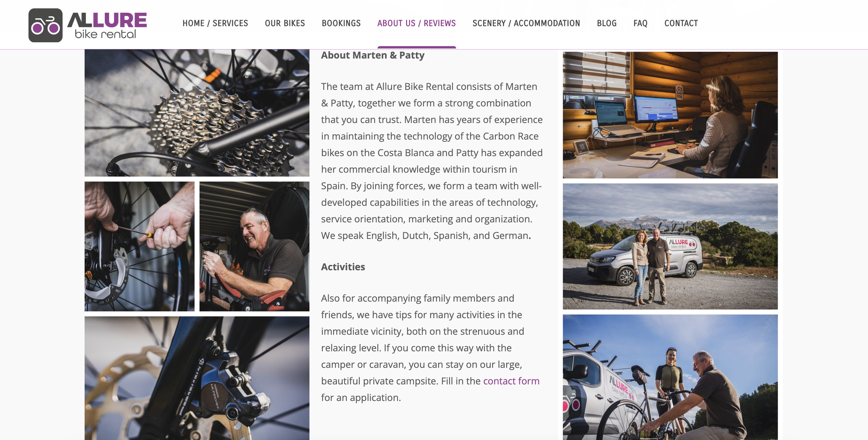Visit the Blog page

pyautogui.click(x=606, y=23)
